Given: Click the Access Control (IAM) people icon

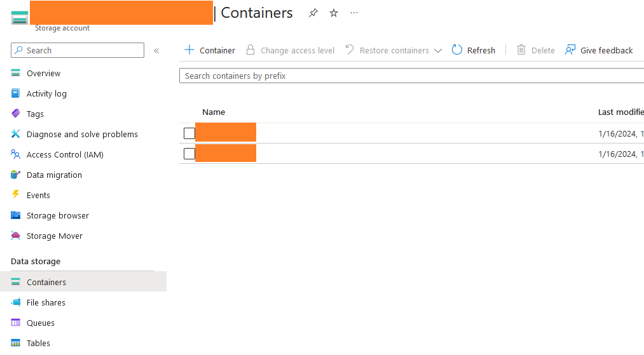Looking at the screenshot, I should [16, 154].
